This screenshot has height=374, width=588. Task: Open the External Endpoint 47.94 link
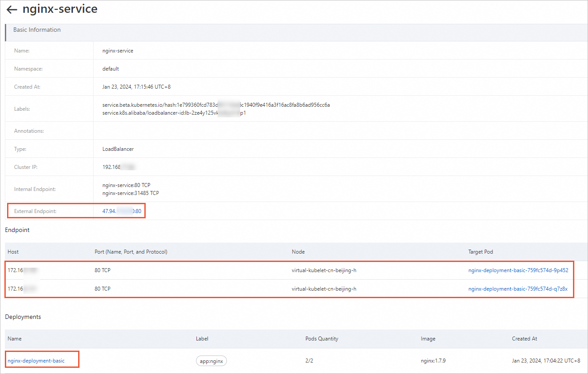(121, 211)
